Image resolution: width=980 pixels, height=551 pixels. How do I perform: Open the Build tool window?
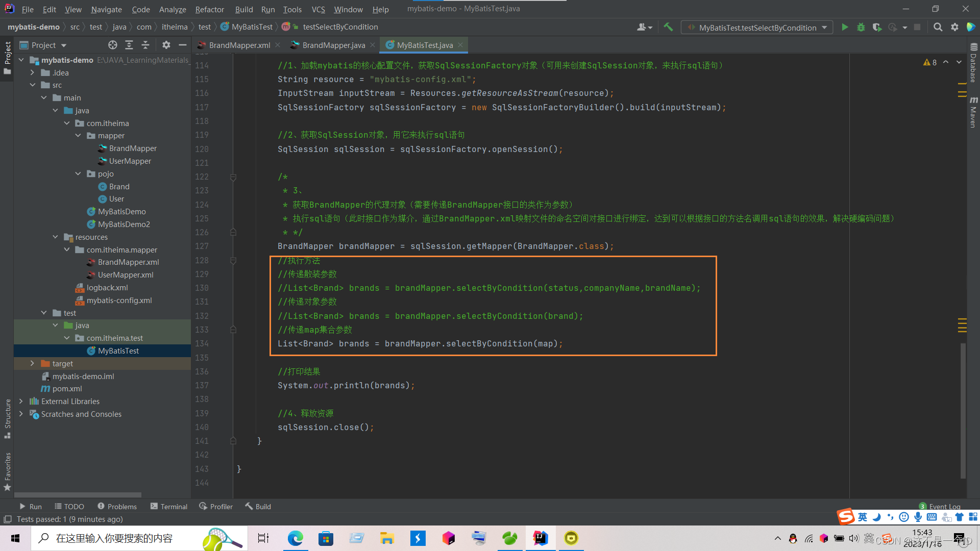(258, 507)
